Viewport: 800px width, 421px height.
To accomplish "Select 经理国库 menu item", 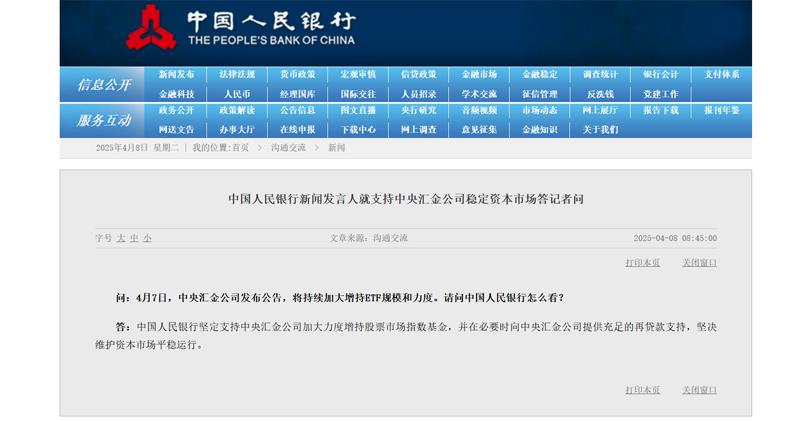I will (297, 94).
